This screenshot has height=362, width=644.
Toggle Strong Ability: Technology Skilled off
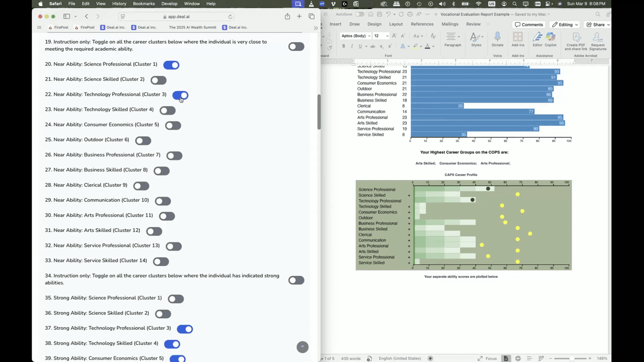(x=172, y=344)
